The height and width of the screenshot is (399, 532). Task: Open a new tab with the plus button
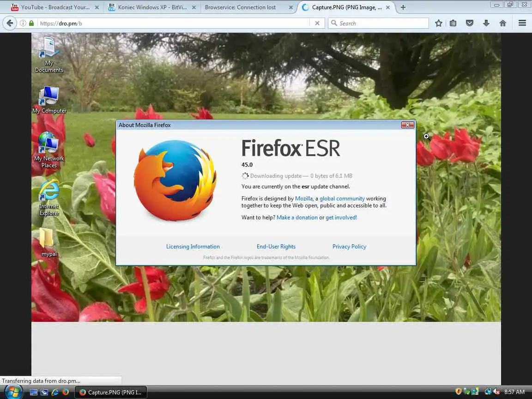pos(403,7)
